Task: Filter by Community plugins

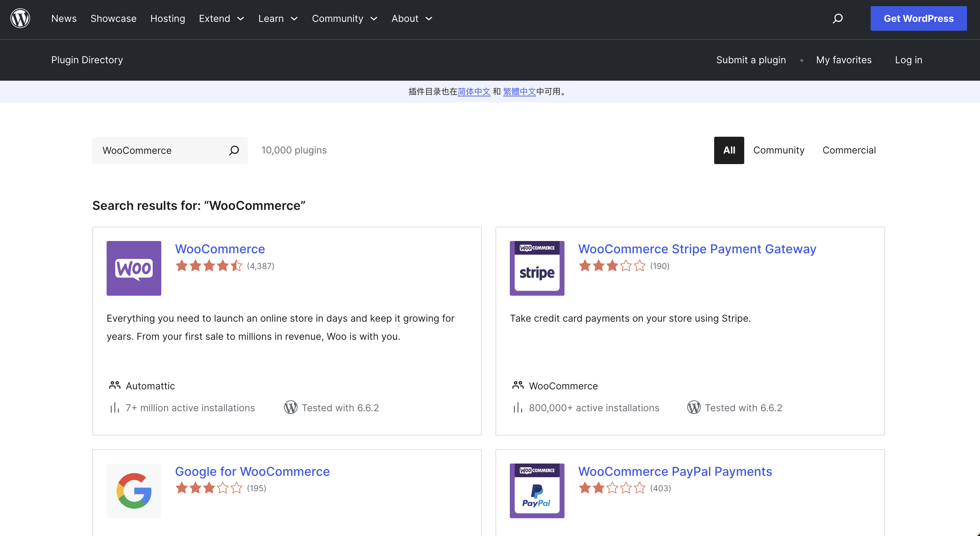Action: [779, 150]
